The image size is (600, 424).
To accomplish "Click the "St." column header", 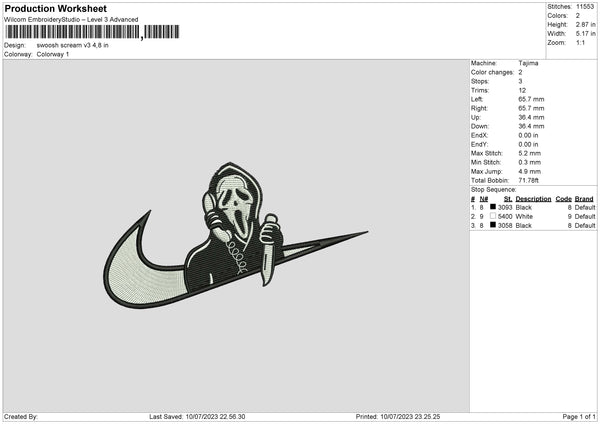I will tap(508, 199).
